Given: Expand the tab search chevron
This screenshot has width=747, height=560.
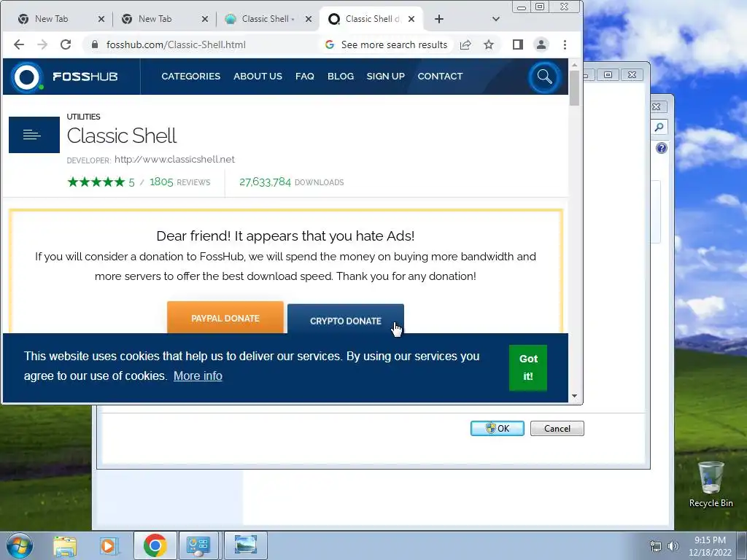Looking at the screenshot, I should pyautogui.click(x=496, y=19).
